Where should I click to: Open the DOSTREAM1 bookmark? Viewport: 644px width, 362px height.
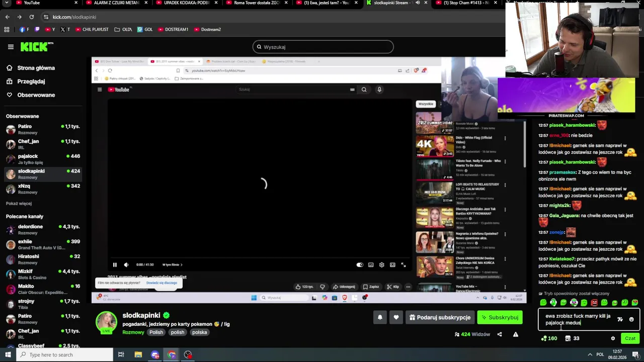click(173, 29)
